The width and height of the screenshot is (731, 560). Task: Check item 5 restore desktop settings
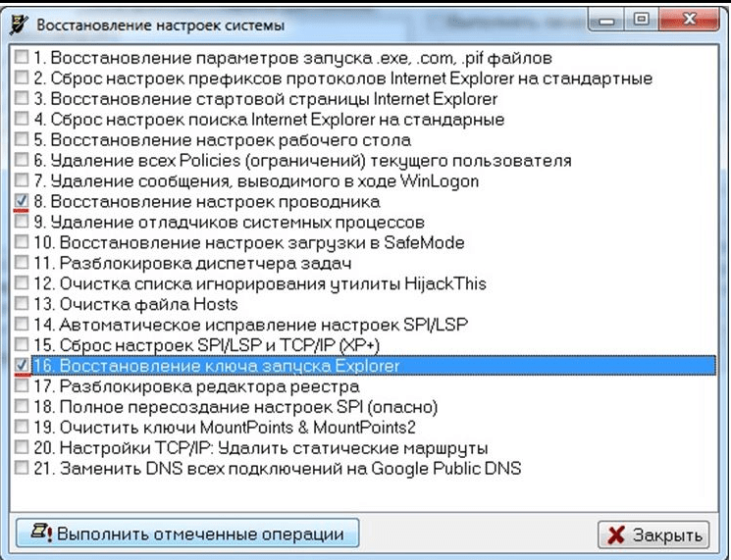tap(21, 138)
